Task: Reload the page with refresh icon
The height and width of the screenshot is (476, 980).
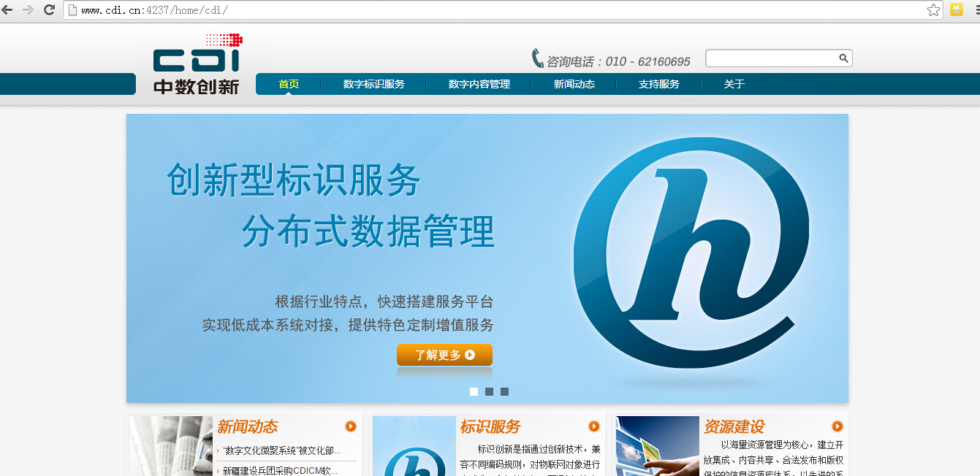Action: pyautogui.click(x=50, y=9)
